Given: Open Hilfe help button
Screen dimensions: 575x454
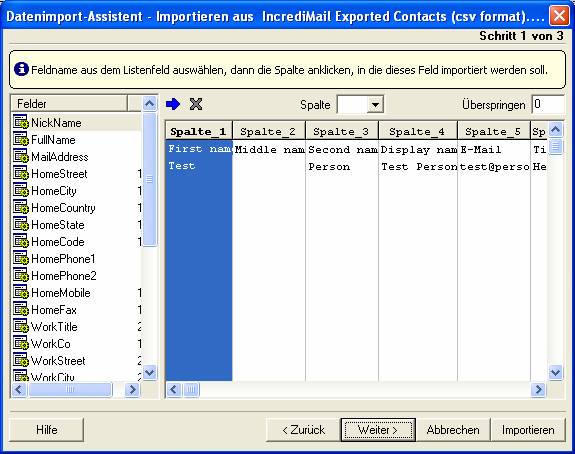Looking at the screenshot, I should coord(47,429).
